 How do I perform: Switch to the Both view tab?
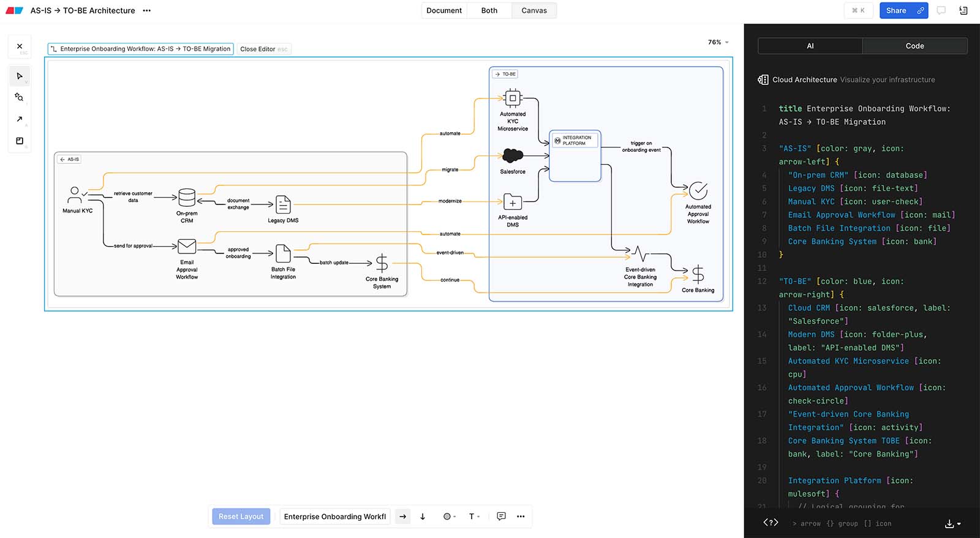(x=489, y=10)
